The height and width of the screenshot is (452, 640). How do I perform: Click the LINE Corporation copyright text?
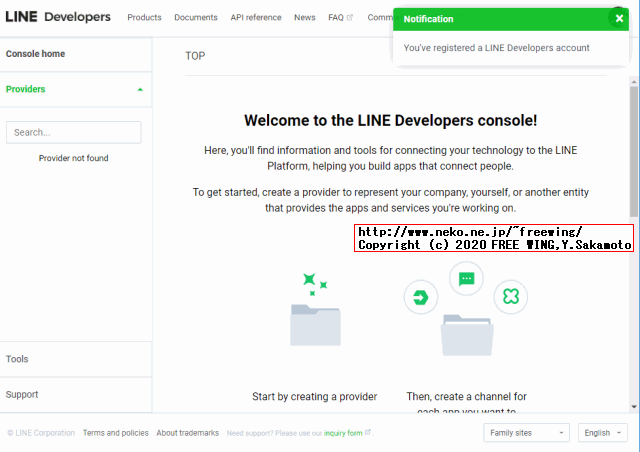click(41, 433)
